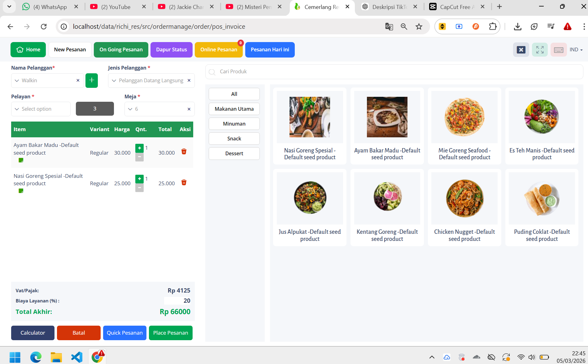Click green plus to add new customer
The image size is (588, 364).
[x=92, y=80]
